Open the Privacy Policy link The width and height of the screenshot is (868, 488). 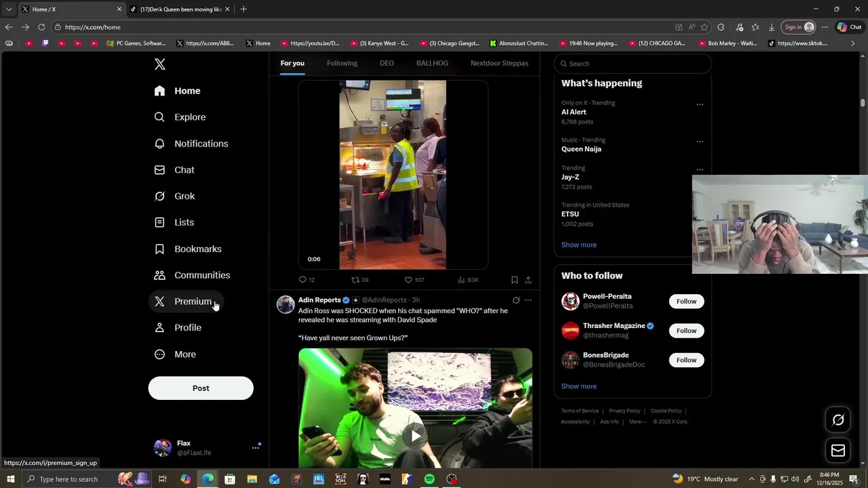tap(625, 411)
